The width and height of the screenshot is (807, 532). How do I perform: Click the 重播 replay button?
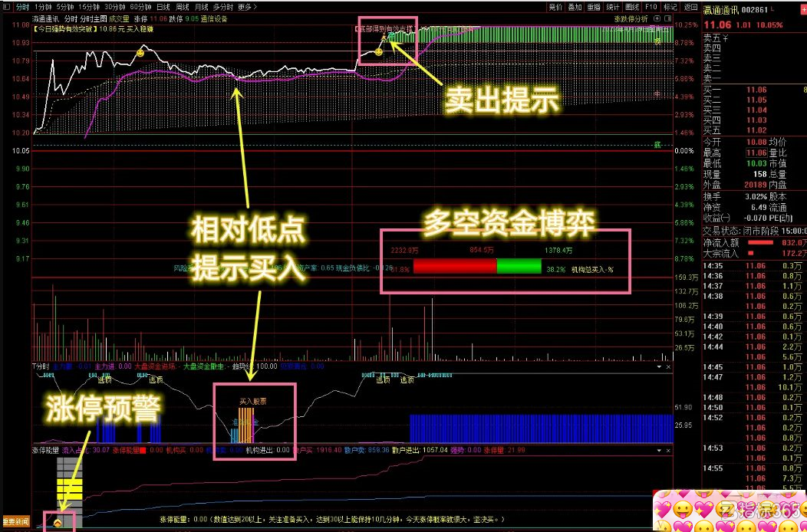[x=594, y=7]
